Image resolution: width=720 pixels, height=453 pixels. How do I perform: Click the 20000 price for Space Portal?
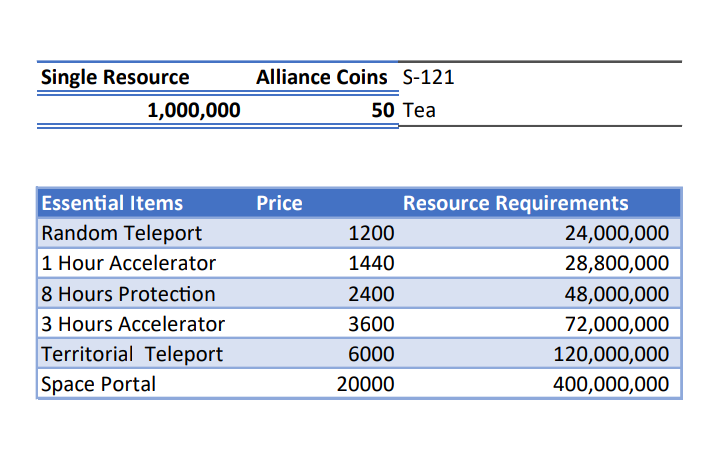click(x=365, y=384)
